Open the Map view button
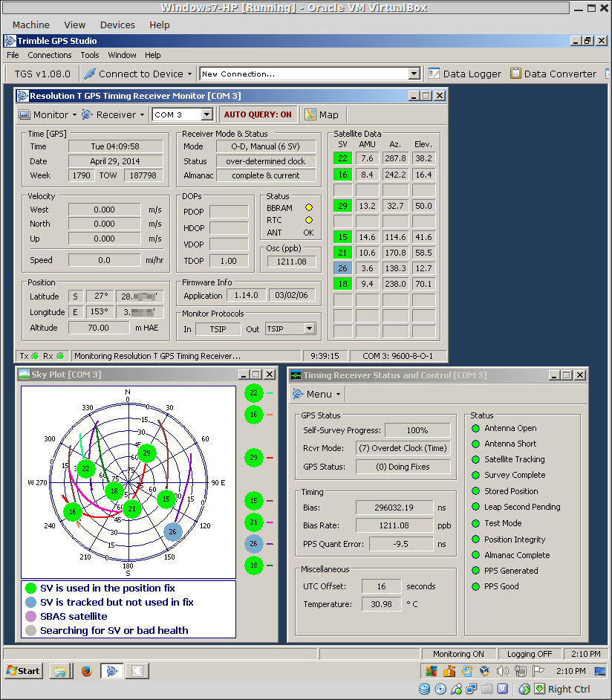The width and height of the screenshot is (612, 700). 321,114
